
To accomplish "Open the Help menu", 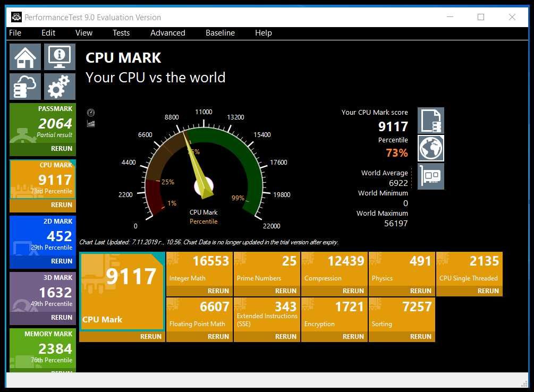I will (264, 33).
